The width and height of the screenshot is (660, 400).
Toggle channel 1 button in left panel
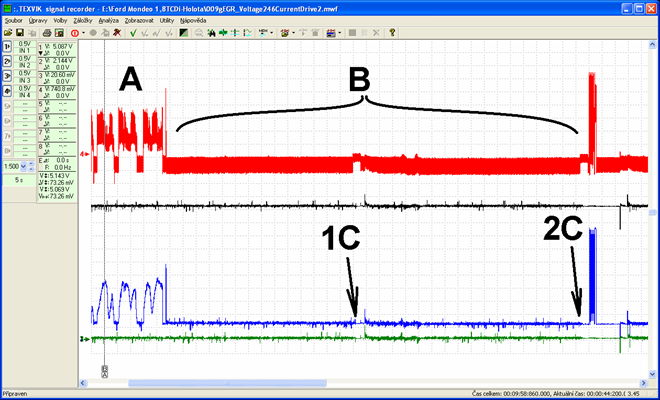(8, 48)
